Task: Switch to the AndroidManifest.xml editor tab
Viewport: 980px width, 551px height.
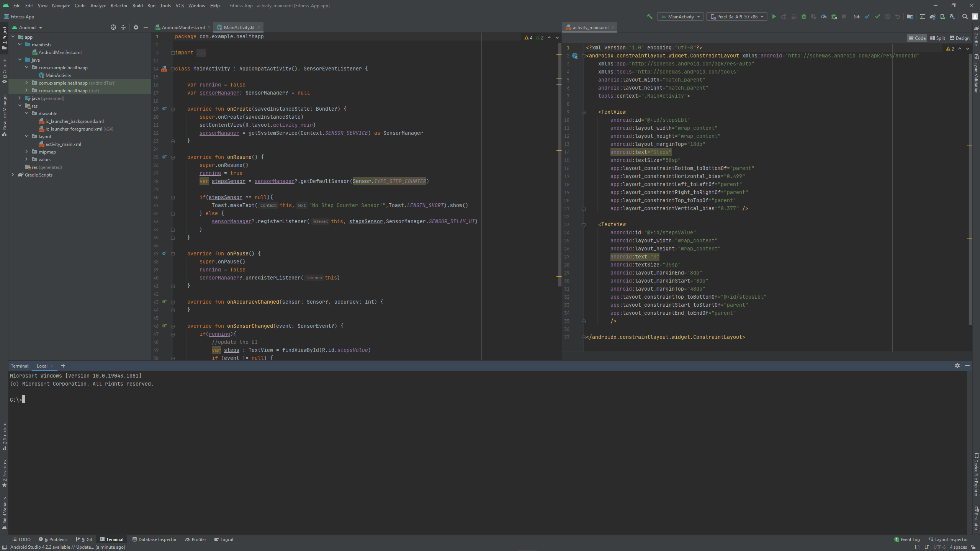Action: coord(183,27)
